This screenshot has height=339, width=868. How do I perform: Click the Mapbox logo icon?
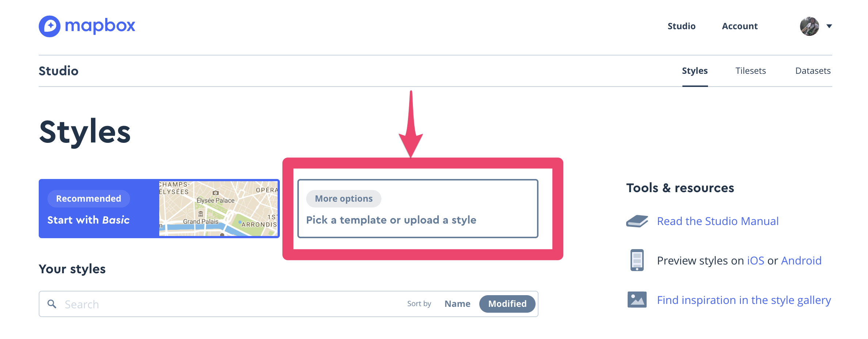(50, 26)
